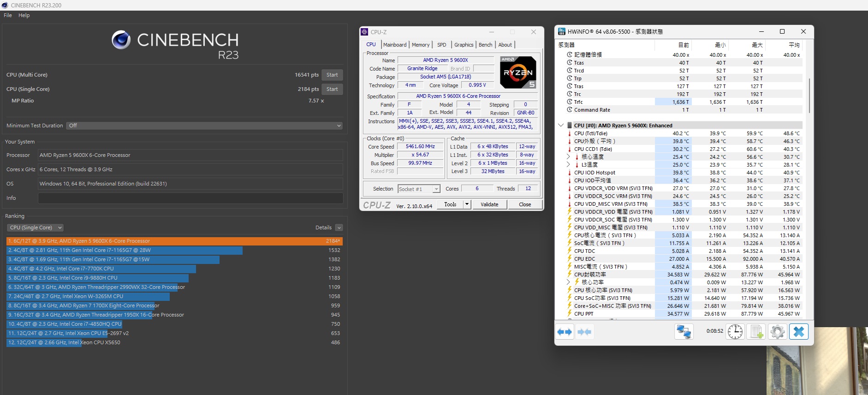Image resolution: width=868 pixels, height=395 pixels.
Task: Click clock icon of Tcas row
Action: click(x=570, y=63)
